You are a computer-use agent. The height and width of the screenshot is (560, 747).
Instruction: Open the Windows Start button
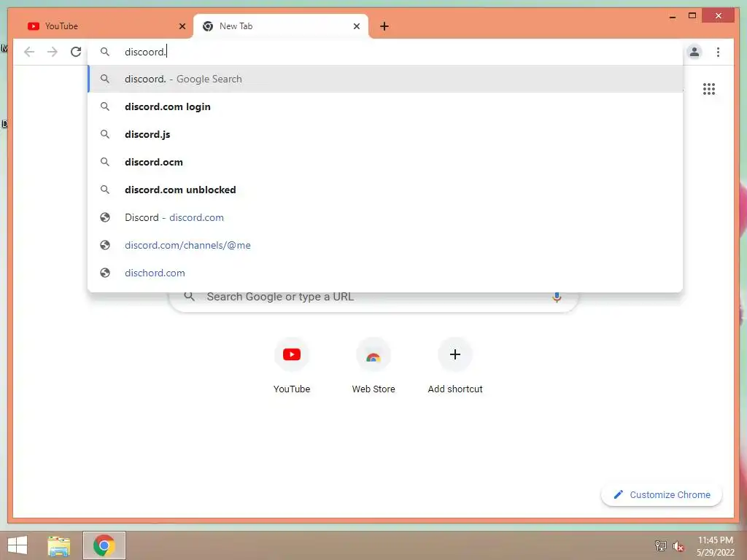(x=18, y=545)
